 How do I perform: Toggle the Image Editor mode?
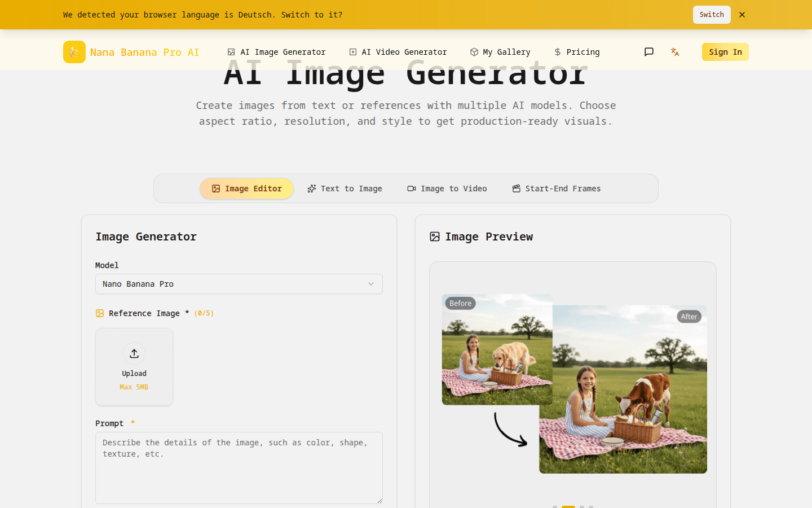(246, 188)
